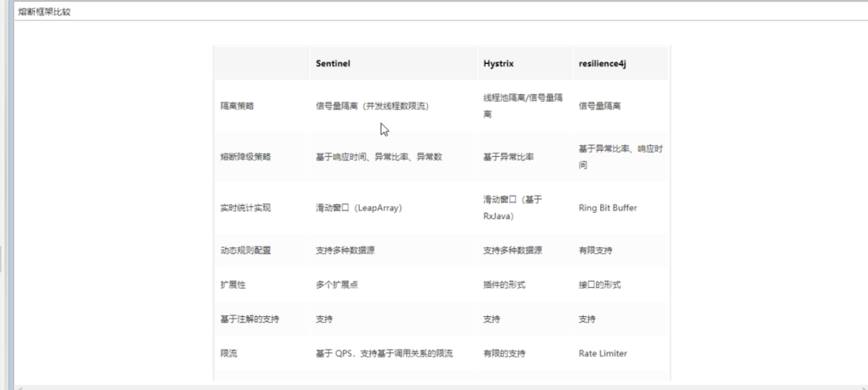Screen dimensions: 868x390
Task: Click the 基于注解的支持 row label
Action: pos(250,319)
